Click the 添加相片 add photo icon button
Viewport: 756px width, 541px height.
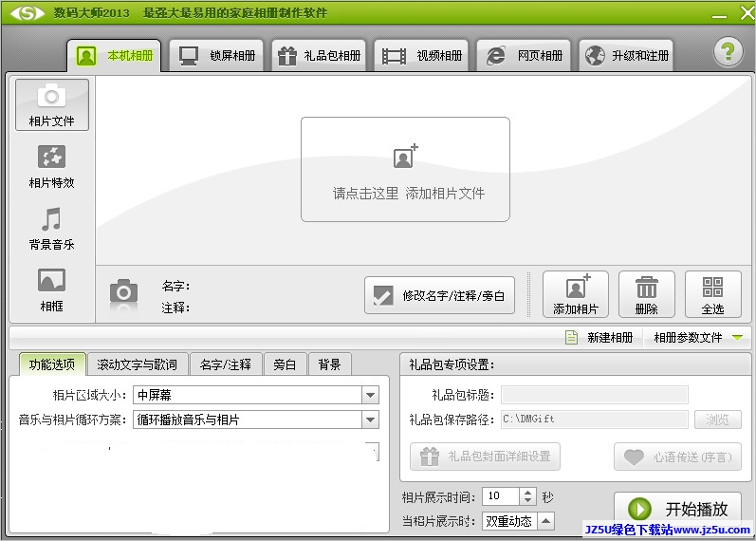point(575,294)
